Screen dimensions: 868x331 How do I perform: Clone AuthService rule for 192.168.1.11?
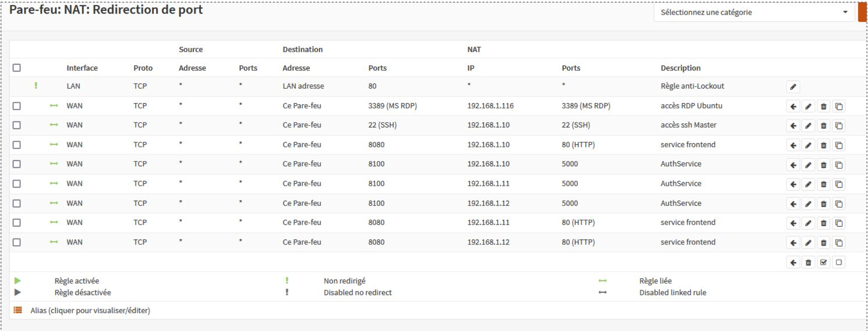tap(839, 185)
